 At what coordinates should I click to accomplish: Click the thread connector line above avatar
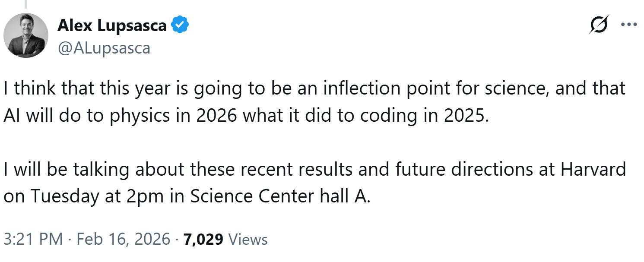pyautogui.click(x=25, y=4)
